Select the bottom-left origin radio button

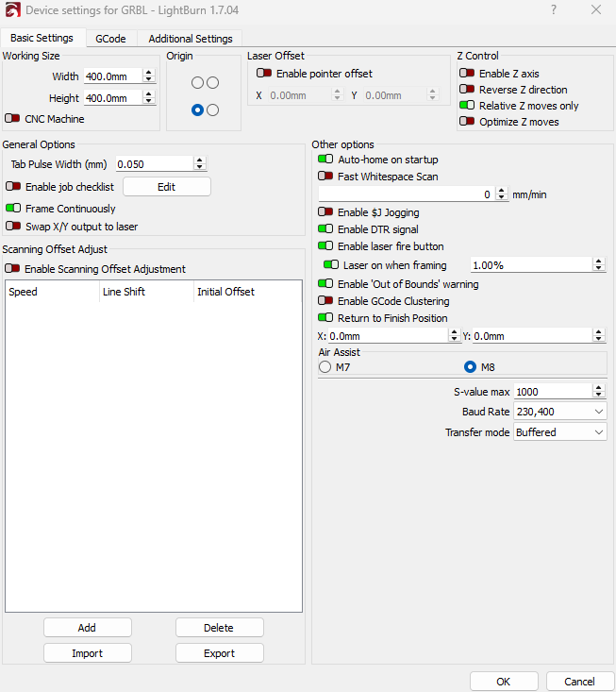(197, 110)
